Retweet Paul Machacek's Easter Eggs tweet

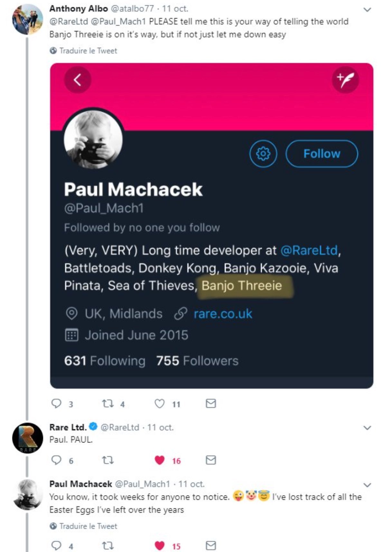pyautogui.click(x=107, y=546)
